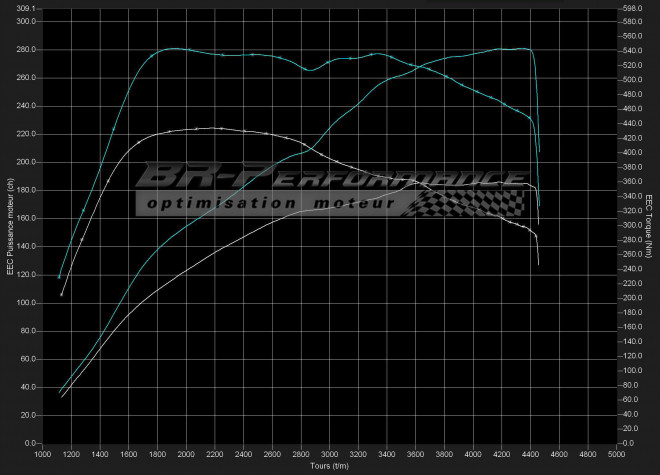Click the 1000 tick on the Tours axis
This screenshot has height=475, width=660.
(x=43, y=455)
